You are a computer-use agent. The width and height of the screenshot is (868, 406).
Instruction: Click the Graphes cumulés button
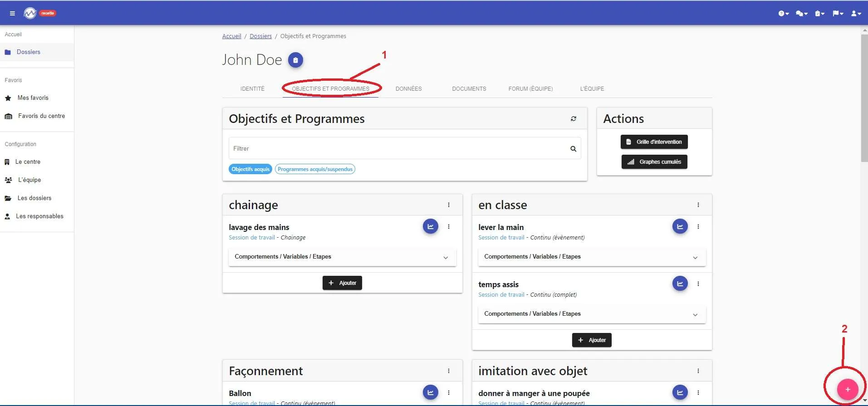(654, 162)
